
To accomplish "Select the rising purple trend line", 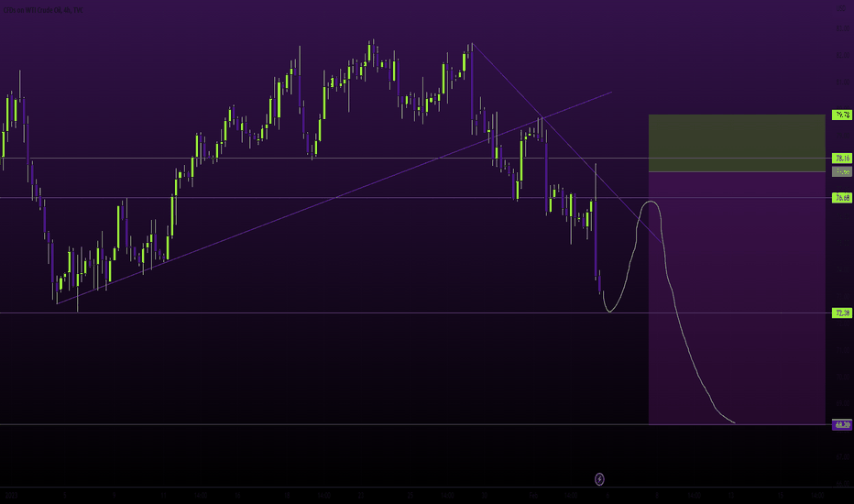I will [x=334, y=198].
